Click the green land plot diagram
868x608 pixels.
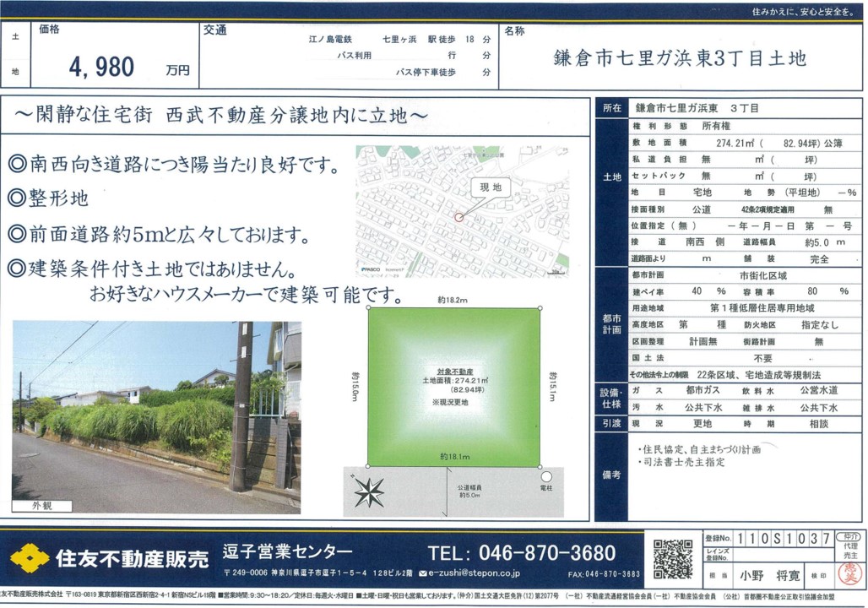[x=453, y=387]
